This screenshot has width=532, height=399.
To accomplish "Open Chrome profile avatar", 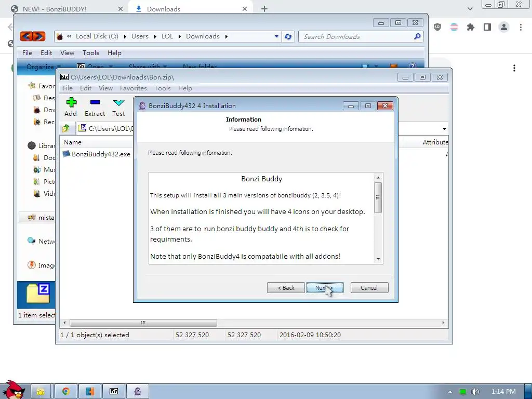I will click(504, 27).
